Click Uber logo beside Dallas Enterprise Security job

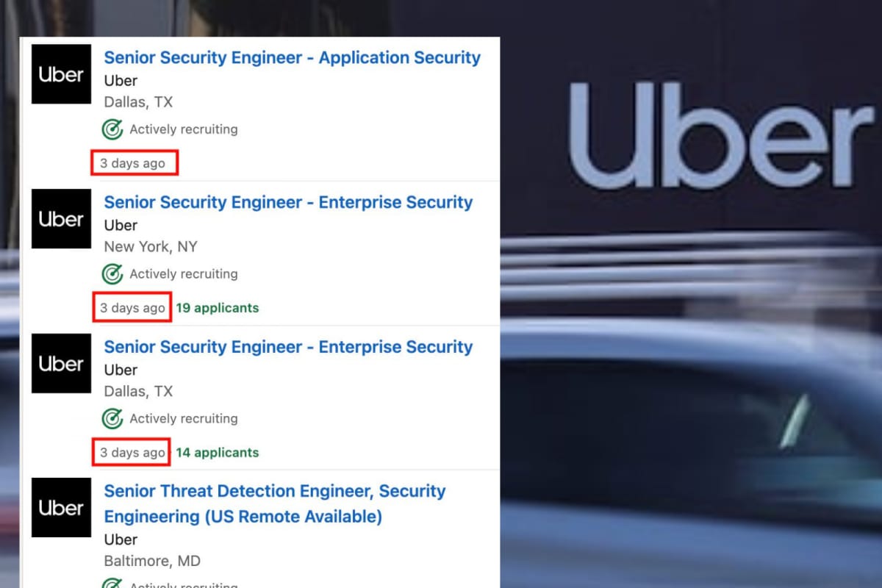61,363
